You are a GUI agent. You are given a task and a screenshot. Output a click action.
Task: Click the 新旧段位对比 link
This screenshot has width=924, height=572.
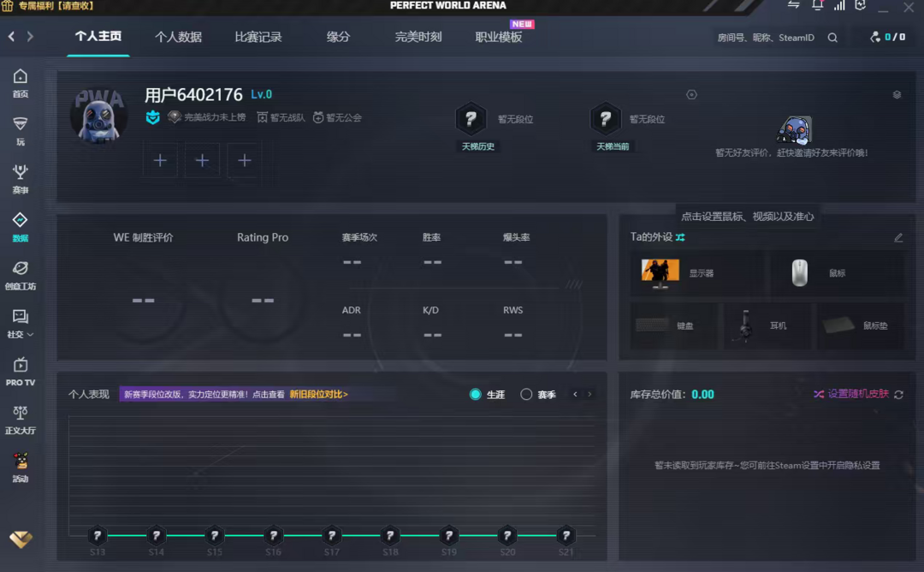click(x=318, y=395)
